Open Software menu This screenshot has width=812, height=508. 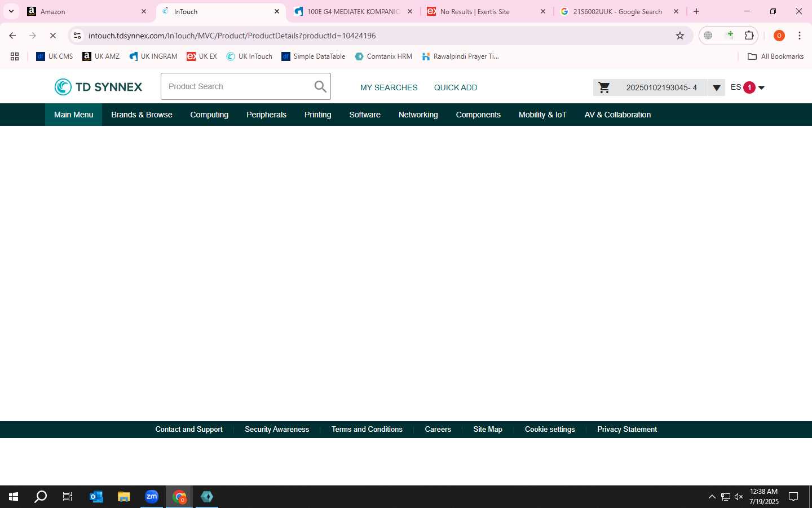pos(365,115)
